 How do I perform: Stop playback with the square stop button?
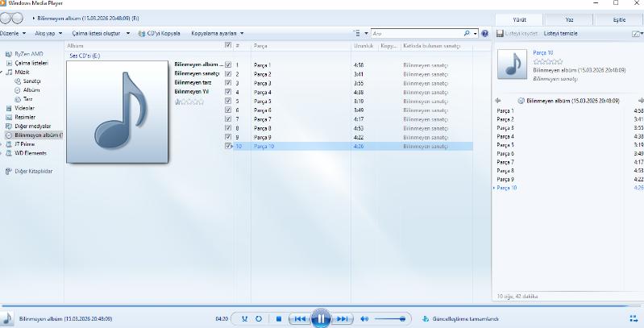279,318
